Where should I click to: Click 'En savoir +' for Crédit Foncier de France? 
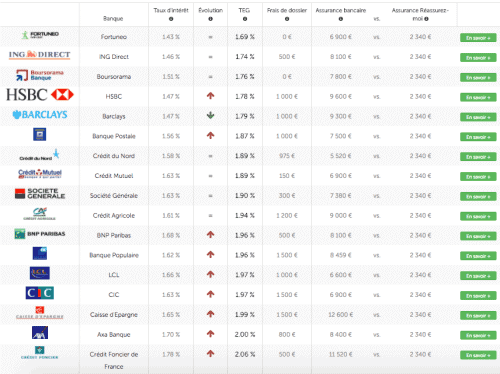pos(478,355)
